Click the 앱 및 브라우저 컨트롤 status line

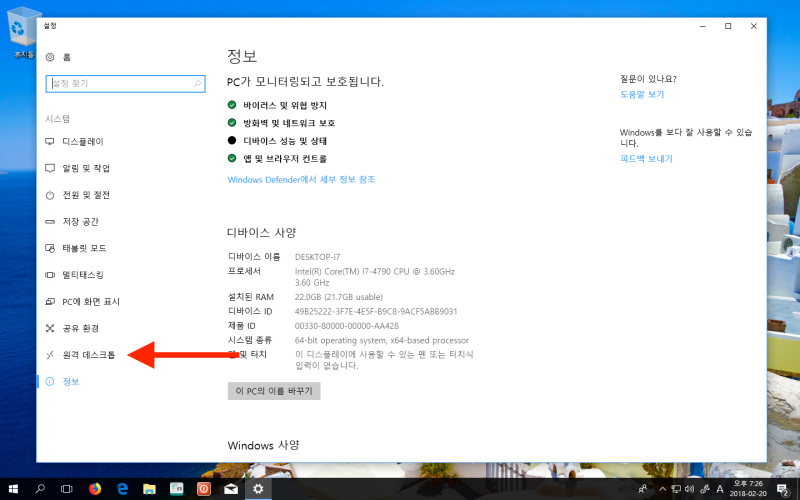tap(277, 159)
